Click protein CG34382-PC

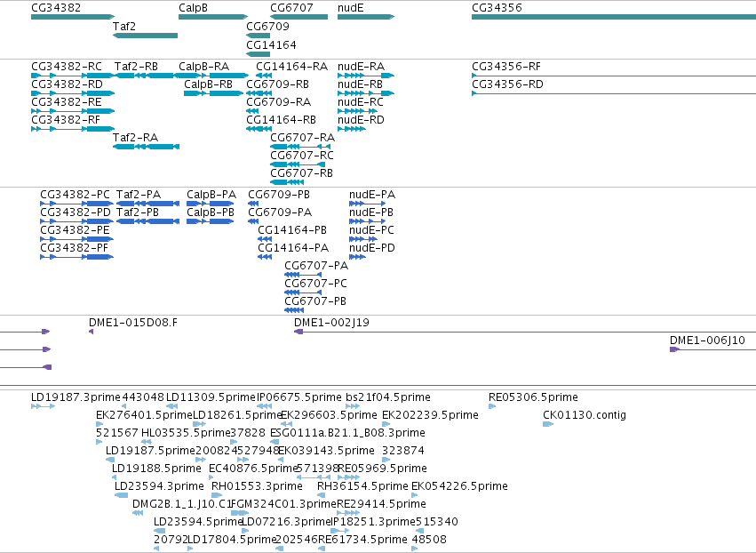[75, 195]
